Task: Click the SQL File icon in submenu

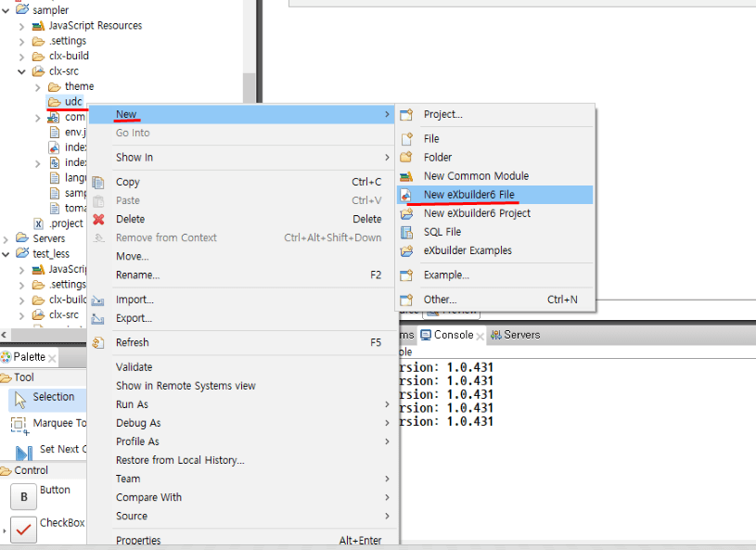Action: (406, 232)
